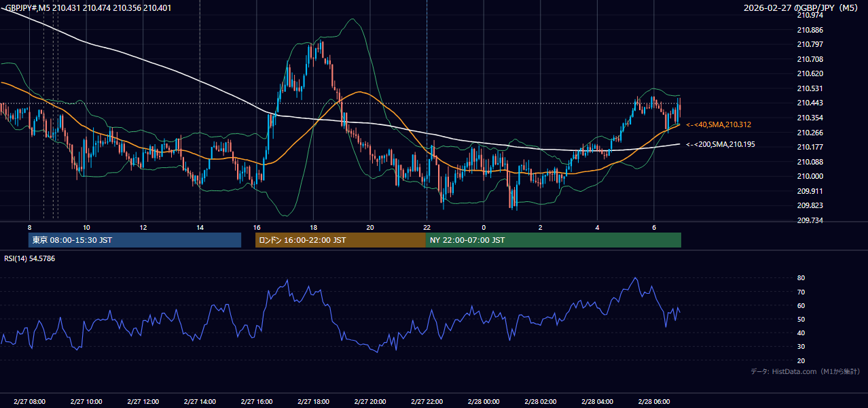Click the 2/27 10:00 bottom time label
The width and height of the screenshot is (868, 408).
point(86,401)
